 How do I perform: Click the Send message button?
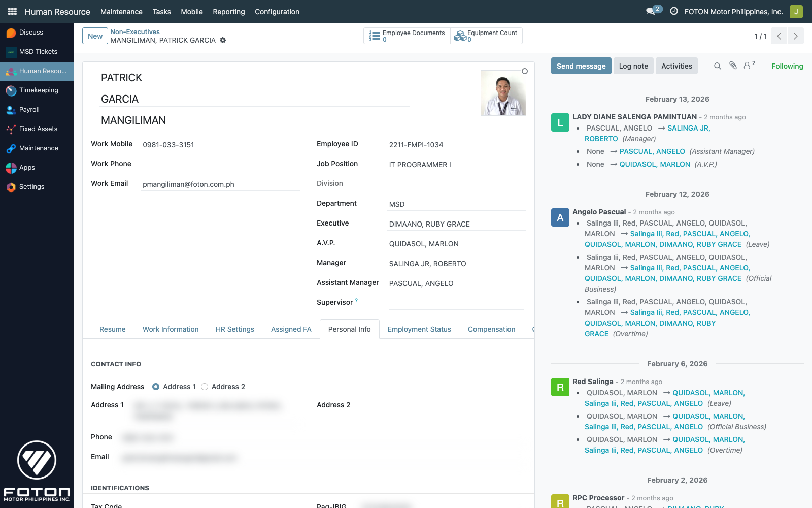click(x=581, y=66)
